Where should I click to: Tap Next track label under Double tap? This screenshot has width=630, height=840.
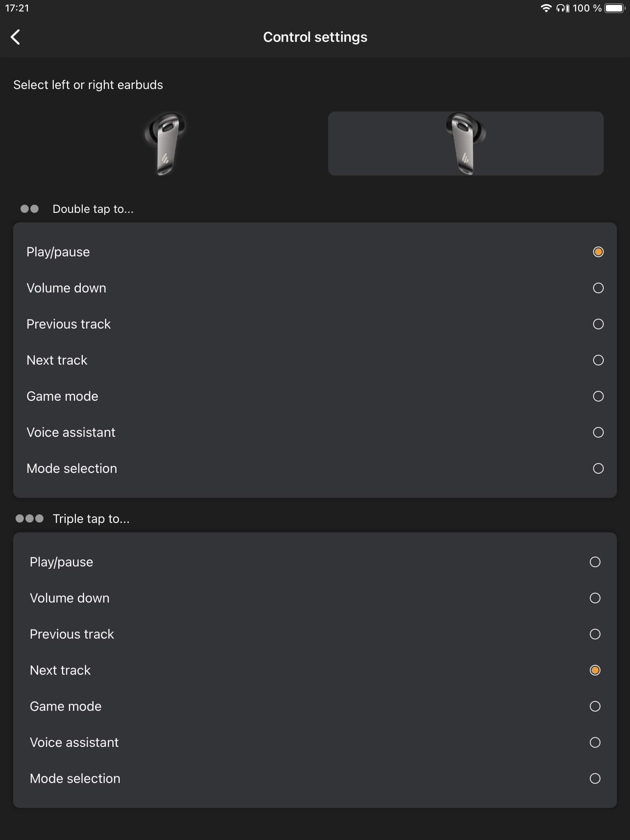pos(57,360)
